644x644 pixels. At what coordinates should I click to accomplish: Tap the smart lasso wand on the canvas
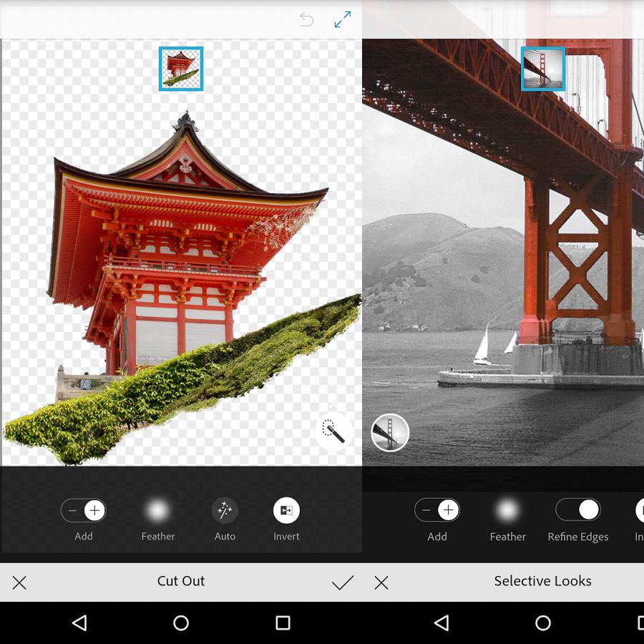[332, 432]
